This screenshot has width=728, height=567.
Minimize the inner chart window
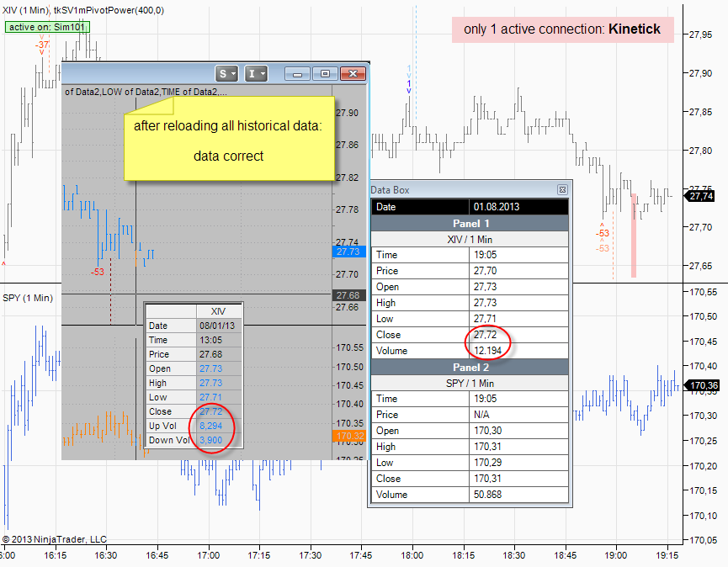click(297, 74)
